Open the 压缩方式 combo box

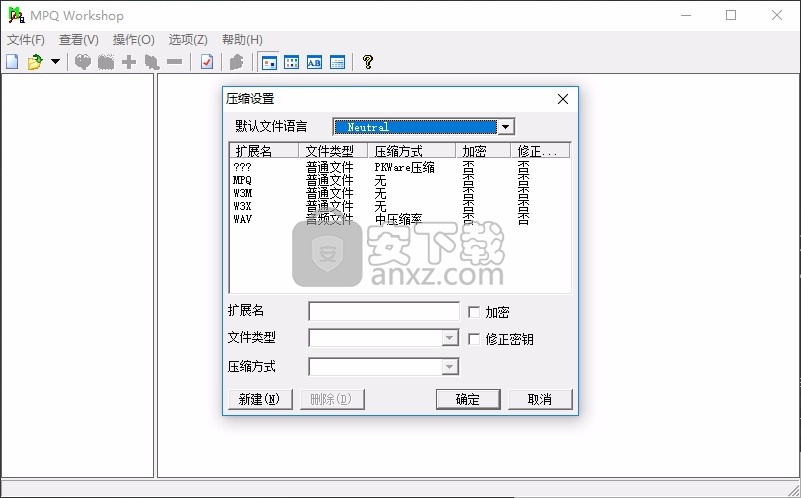384,367
